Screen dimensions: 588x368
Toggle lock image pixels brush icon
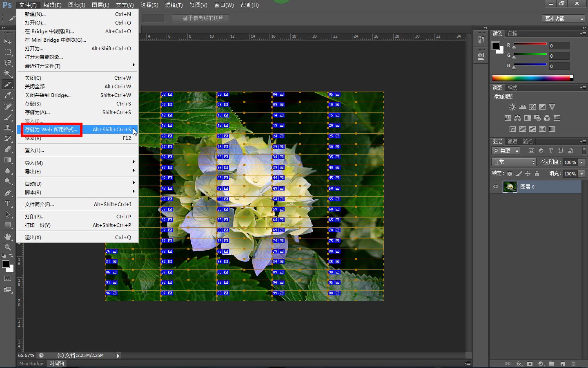(519, 174)
